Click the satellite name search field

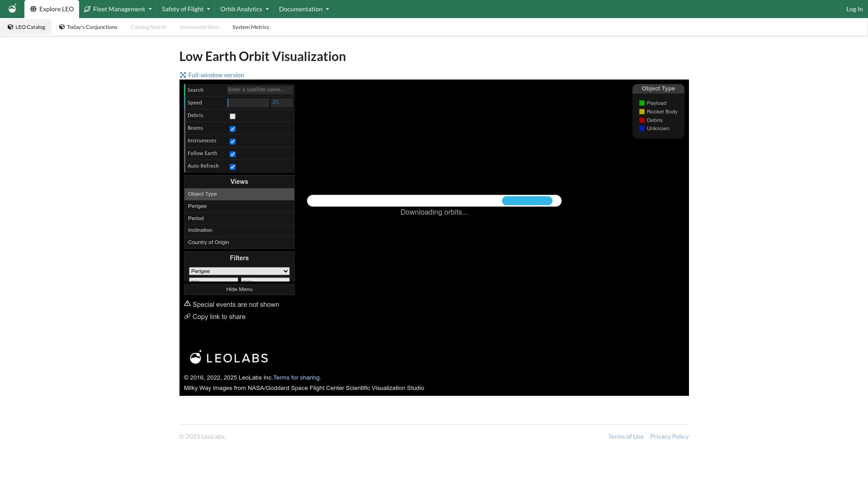[260, 90]
